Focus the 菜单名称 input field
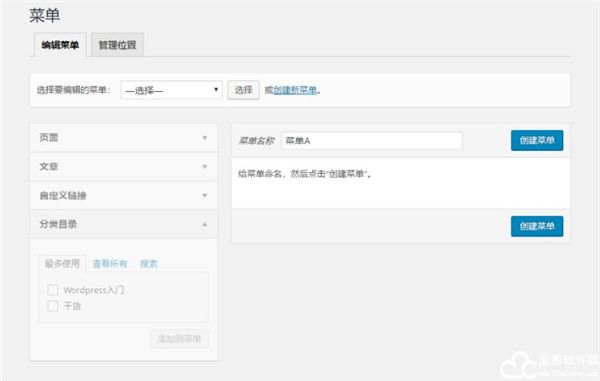The width and height of the screenshot is (600, 381). point(372,141)
